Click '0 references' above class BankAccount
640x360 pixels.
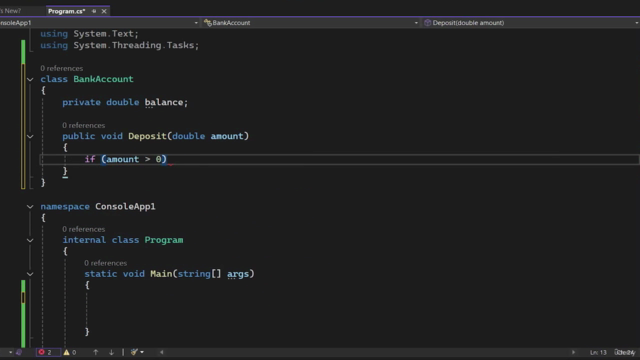pyautogui.click(x=62, y=68)
